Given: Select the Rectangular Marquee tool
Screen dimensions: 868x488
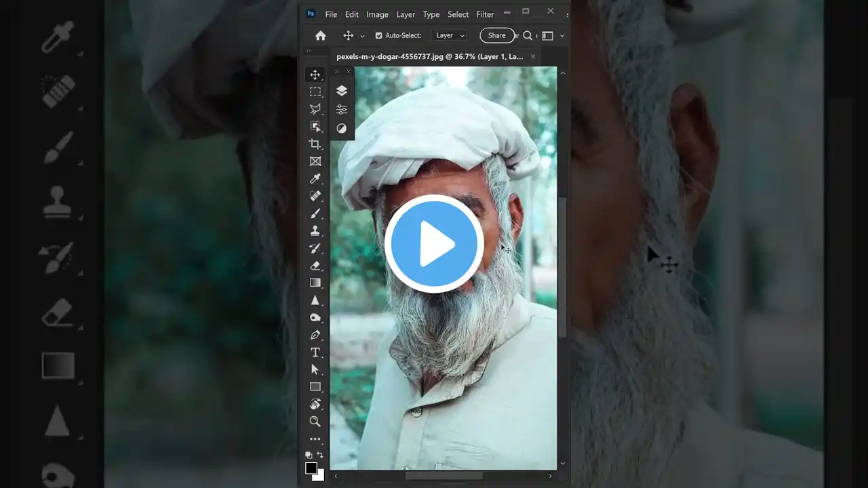Looking at the screenshot, I should pos(315,92).
